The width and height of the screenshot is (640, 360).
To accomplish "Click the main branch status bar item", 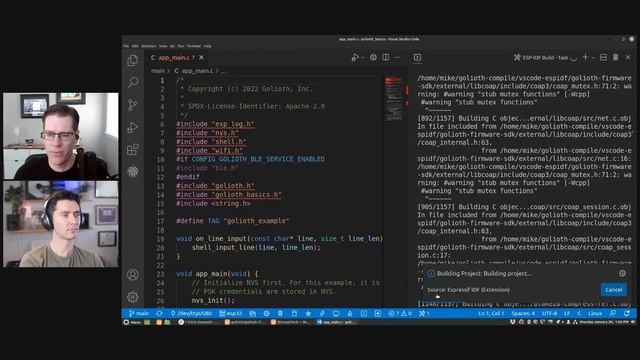I will 139,313.
